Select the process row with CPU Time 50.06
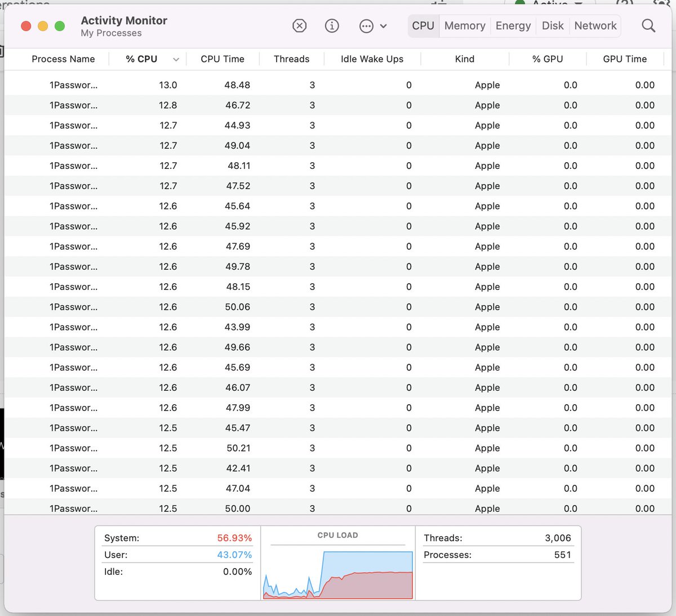Viewport: 676px width, 616px height. click(338, 307)
